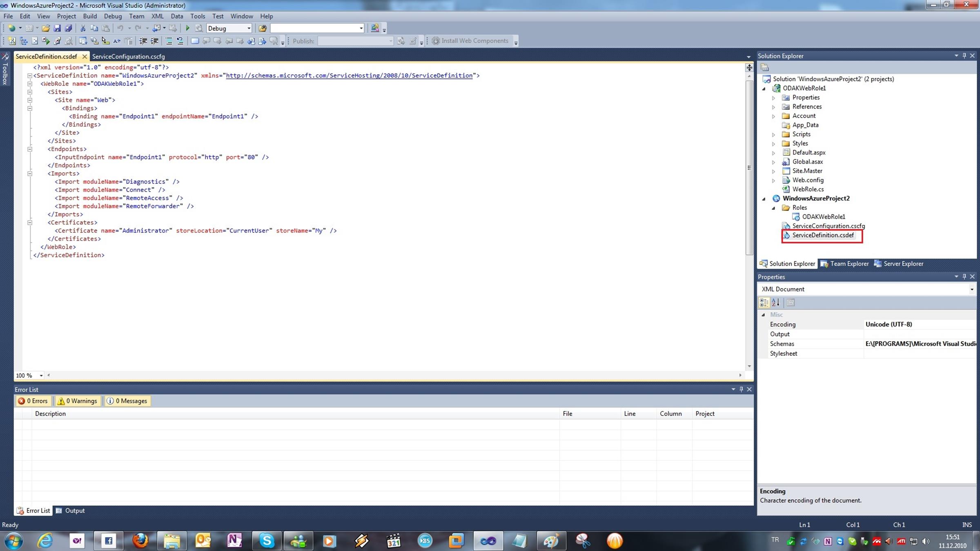Toggle a bookmark with the bookmark icon
The image size is (980, 551).
[x=195, y=41]
